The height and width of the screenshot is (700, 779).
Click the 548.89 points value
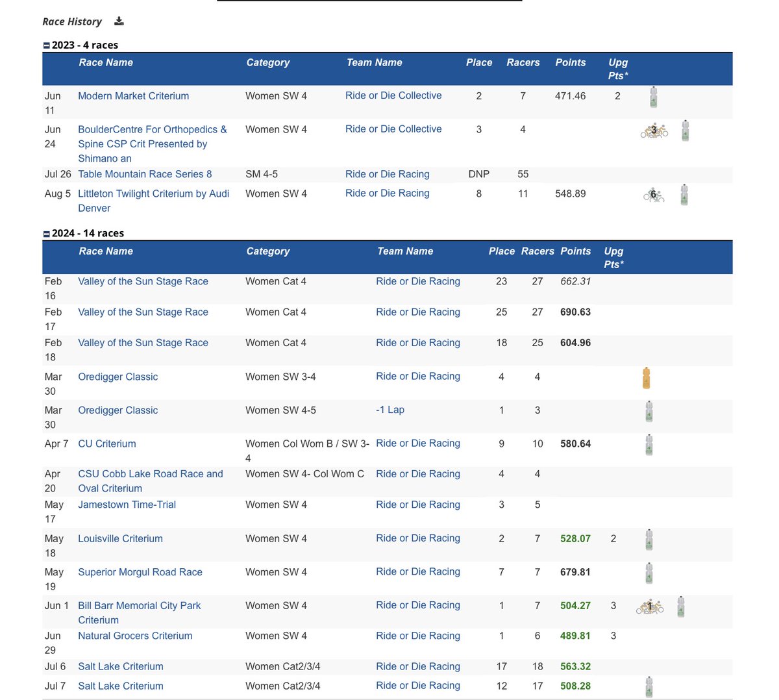(571, 194)
